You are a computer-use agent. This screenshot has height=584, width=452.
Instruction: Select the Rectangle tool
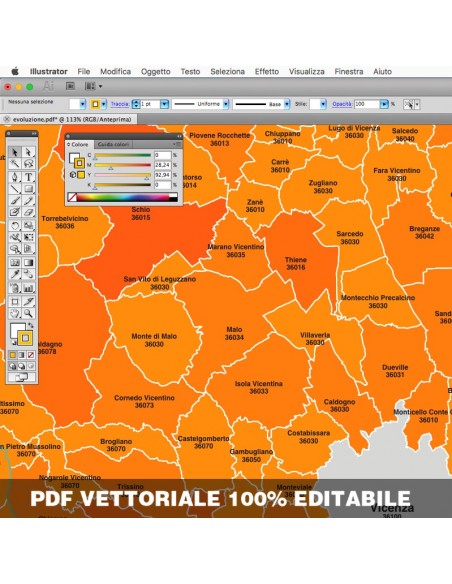29,188
